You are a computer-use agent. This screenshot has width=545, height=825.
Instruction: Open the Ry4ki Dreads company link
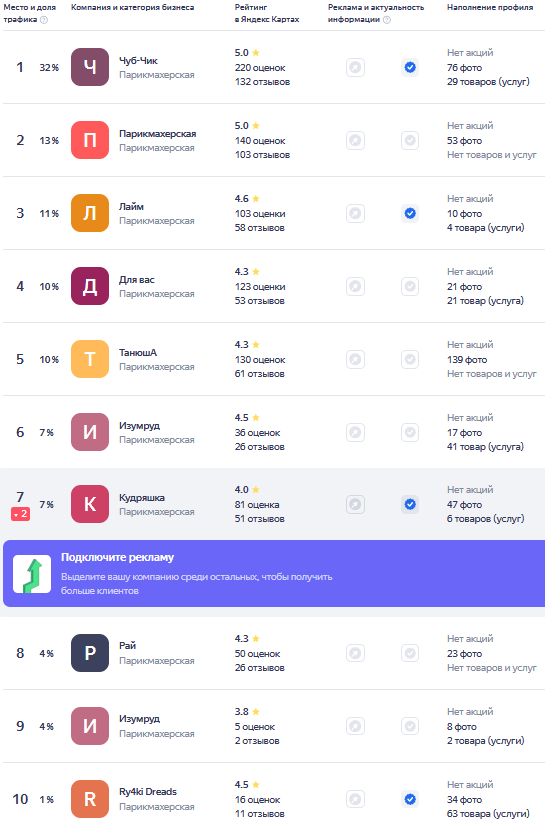pyautogui.click(x=148, y=791)
